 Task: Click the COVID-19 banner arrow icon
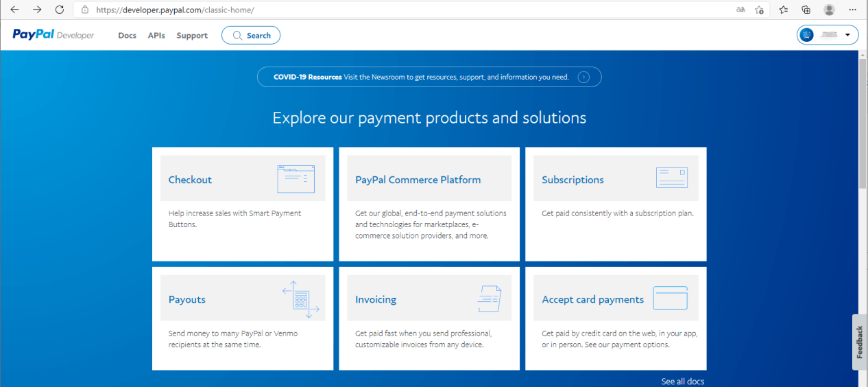pyautogui.click(x=583, y=77)
